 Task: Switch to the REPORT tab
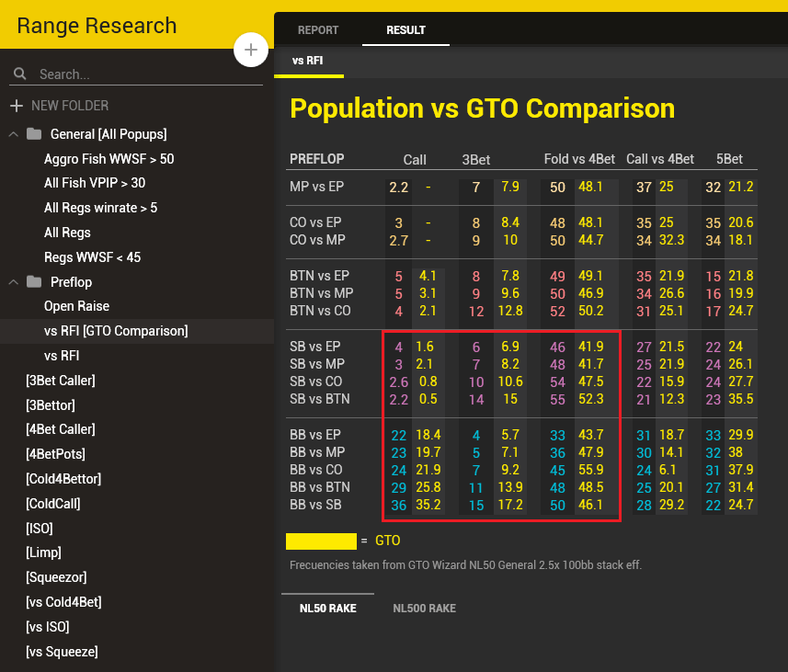click(318, 30)
